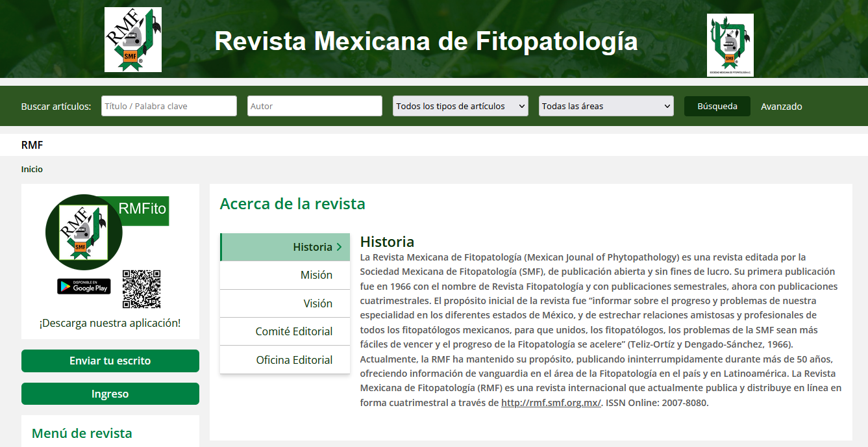
Task: Click the Enviar tu escrito button
Action: [x=110, y=361]
